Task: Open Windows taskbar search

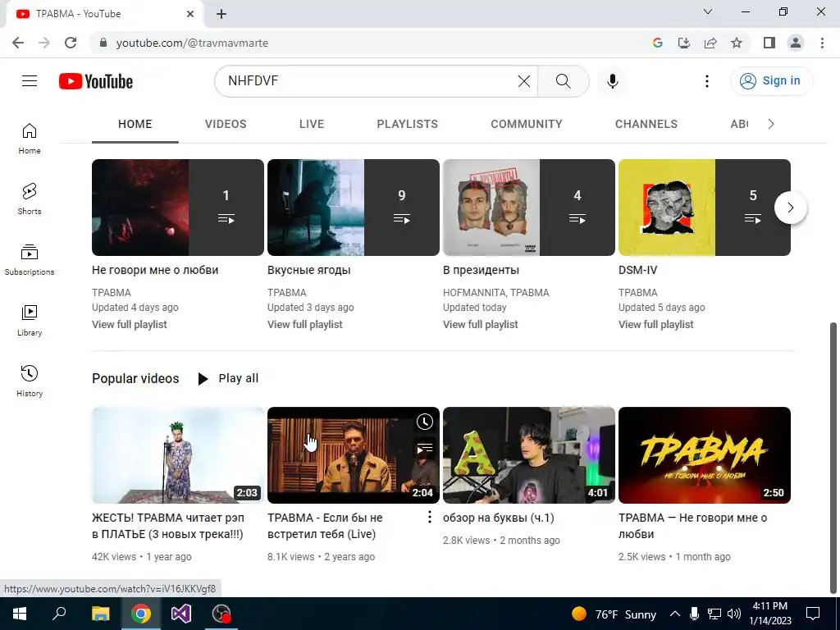Action: [x=59, y=614]
